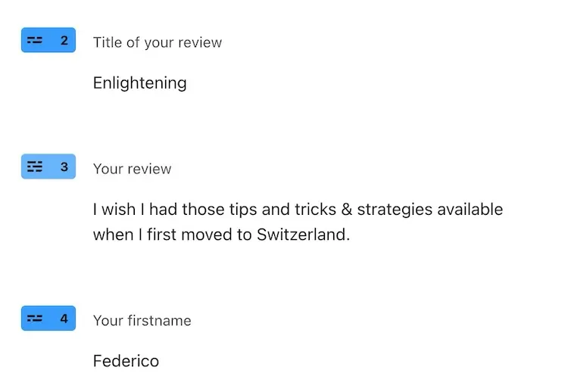
Task: Click the short-text icon in question 2 badge
Action: [x=35, y=40]
